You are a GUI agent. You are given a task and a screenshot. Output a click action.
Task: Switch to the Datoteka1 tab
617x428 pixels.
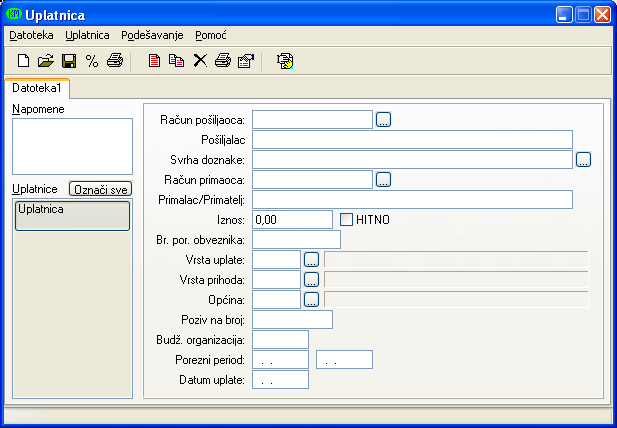tap(36, 88)
